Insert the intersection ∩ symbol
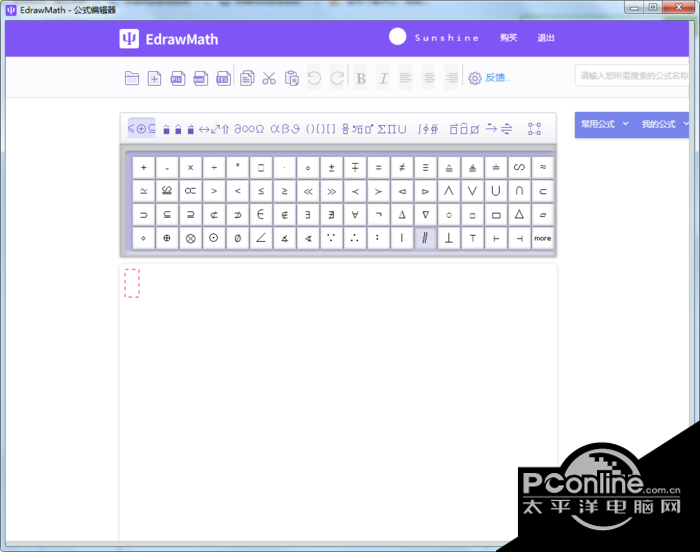This screenshot has width=700, height=552. (x=519, y=191)
